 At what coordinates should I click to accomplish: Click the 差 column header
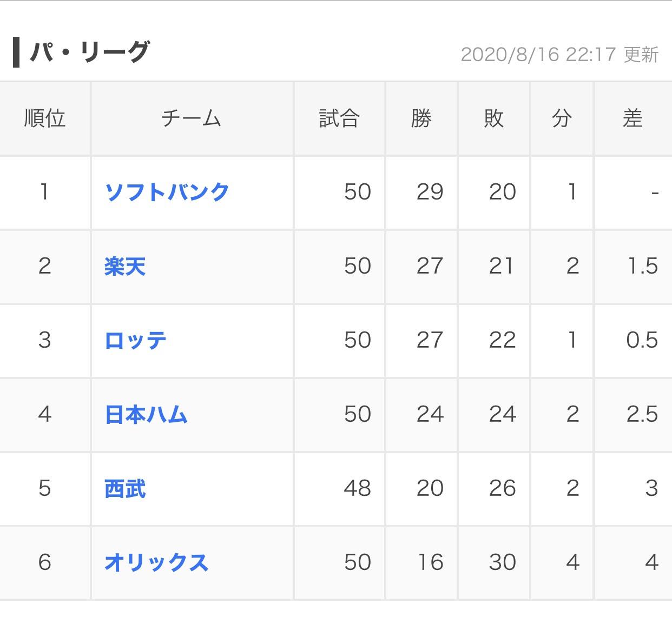tap(633, 118)
